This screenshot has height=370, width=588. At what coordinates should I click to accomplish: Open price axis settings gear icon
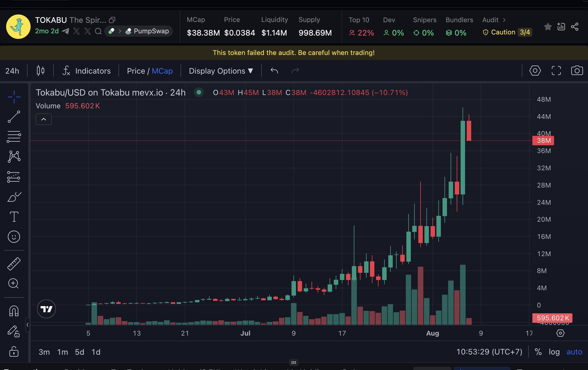560,333
